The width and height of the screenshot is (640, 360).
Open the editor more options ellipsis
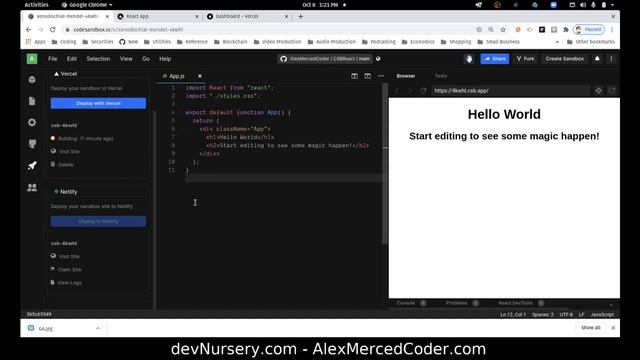pos(381,76)
